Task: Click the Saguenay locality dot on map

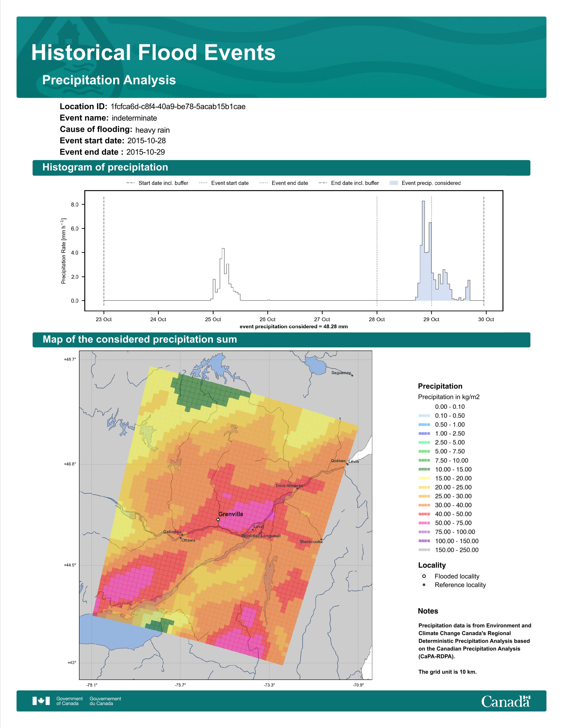Action: coord(352,376)
